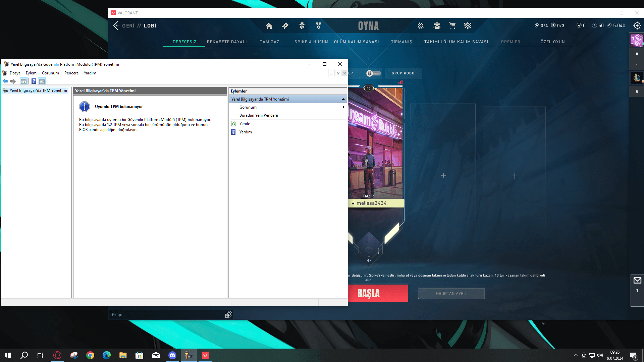Image resolution: width=644 pixels, height=362 pixels.
Task: Click the Yardım action in the Eylemler pane
Action: [246, 132]
